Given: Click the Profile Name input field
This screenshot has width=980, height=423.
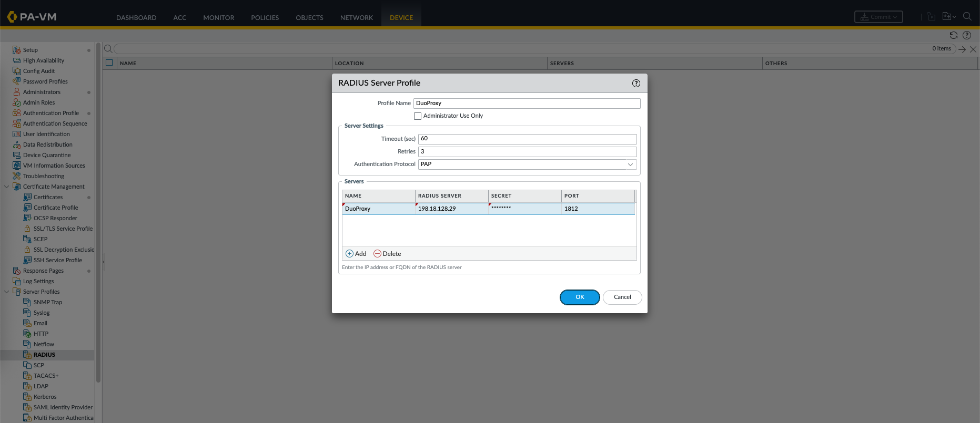Looking at the screenshot, I should coord(526,104).
